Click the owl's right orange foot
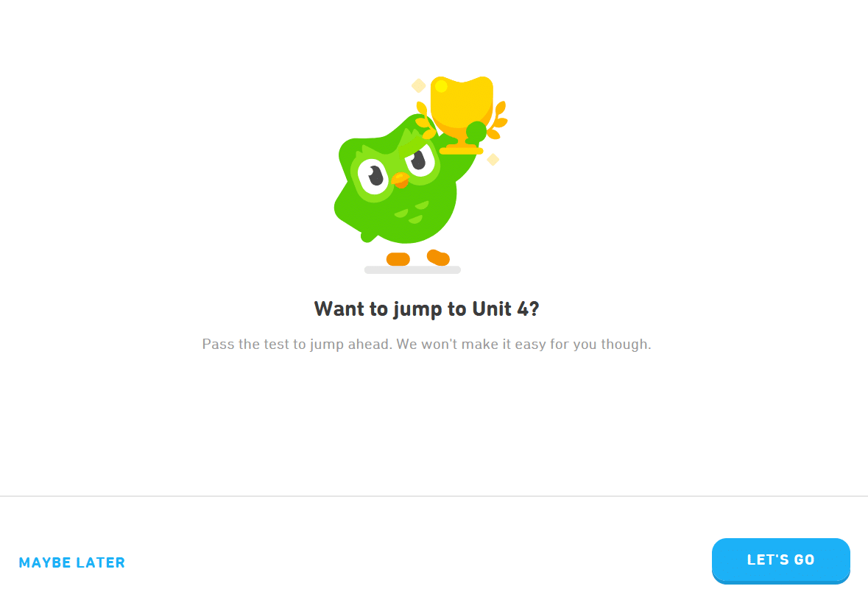Image resolution: width=868 pixels, height=600 pixels. [439, 258]
